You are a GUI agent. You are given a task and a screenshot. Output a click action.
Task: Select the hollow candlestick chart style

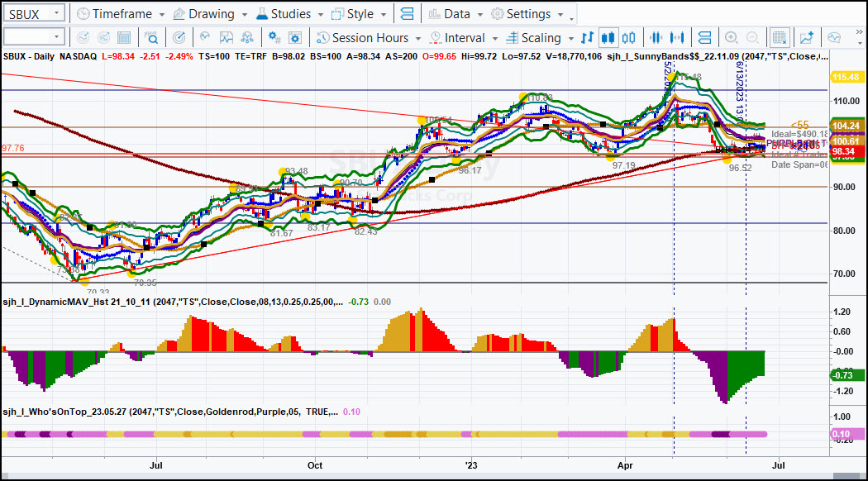click(x=629, y=38)
